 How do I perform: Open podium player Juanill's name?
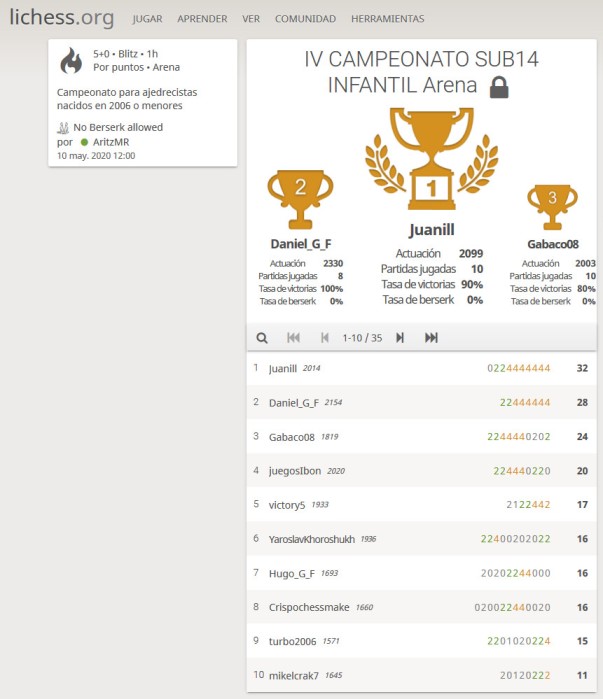(432, 230)
